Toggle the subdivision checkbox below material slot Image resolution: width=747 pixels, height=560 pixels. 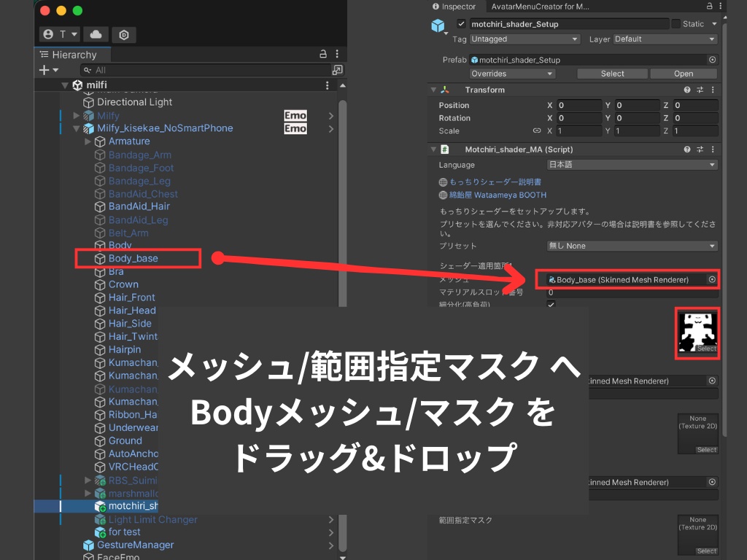point(551,304)
